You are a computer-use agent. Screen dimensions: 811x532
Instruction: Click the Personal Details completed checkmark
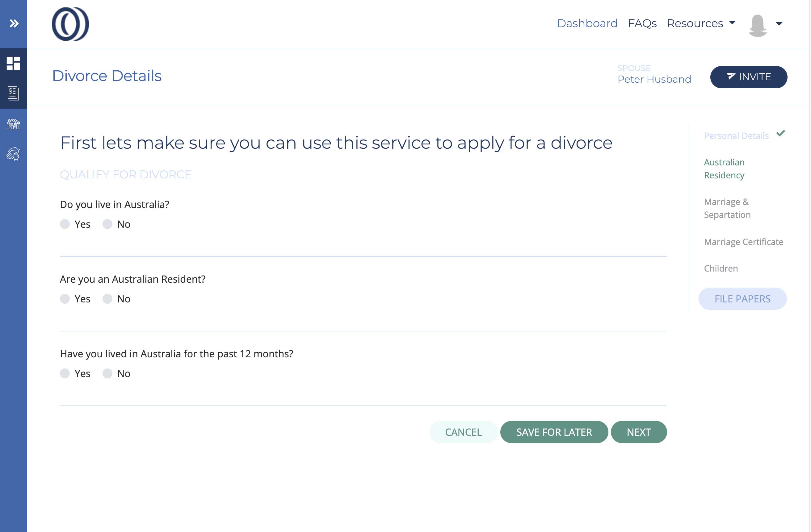780,133
